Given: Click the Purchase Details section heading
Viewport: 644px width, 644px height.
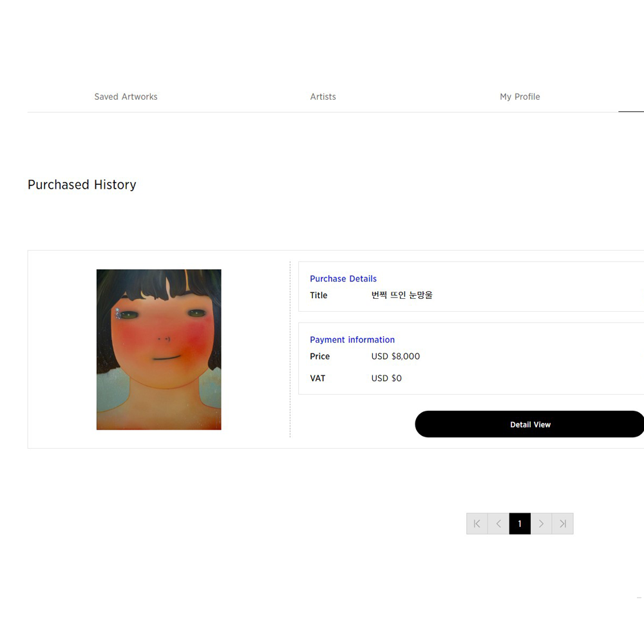Looking at the screenshot, I should [343, 278].
